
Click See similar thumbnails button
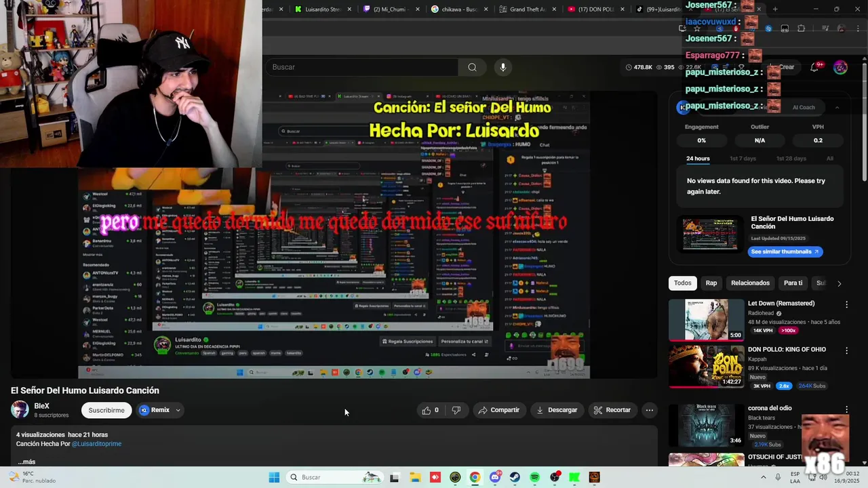[x=785, y=251]
